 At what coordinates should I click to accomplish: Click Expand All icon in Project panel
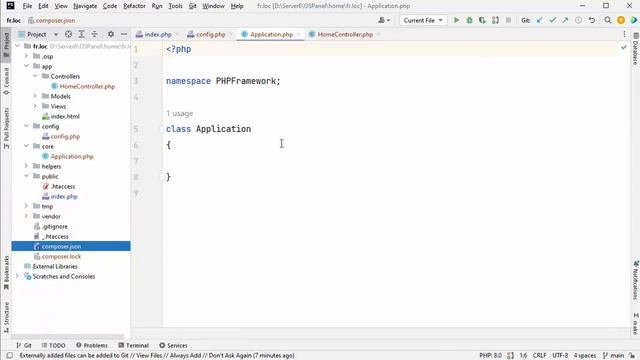(82, 34)
